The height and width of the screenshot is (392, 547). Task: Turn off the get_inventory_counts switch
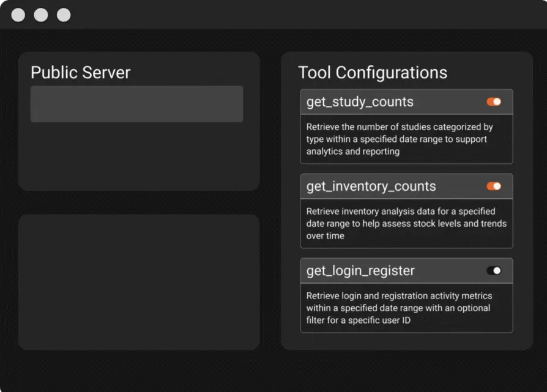tap(494, 187)
